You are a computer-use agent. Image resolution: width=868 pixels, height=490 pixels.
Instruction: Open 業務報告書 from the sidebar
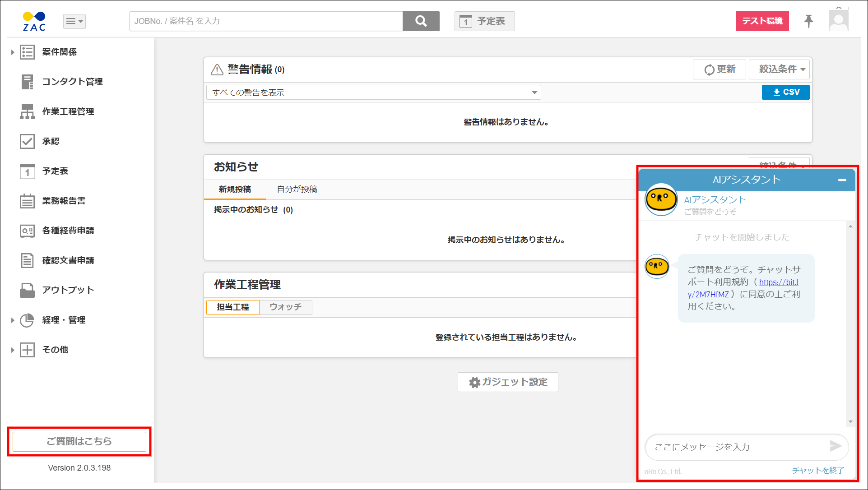[64, 201]
